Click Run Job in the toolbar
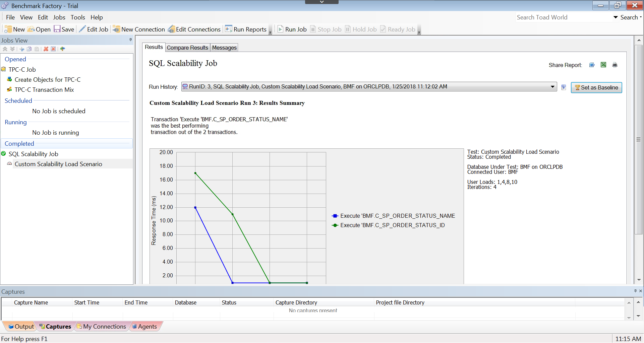 [x=292, y=29]
